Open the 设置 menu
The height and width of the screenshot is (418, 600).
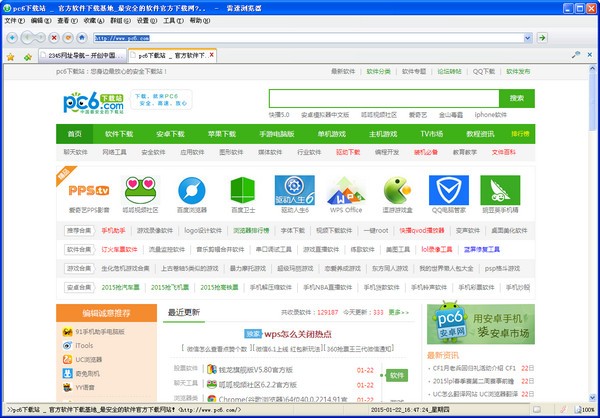(x=147, y=21)
